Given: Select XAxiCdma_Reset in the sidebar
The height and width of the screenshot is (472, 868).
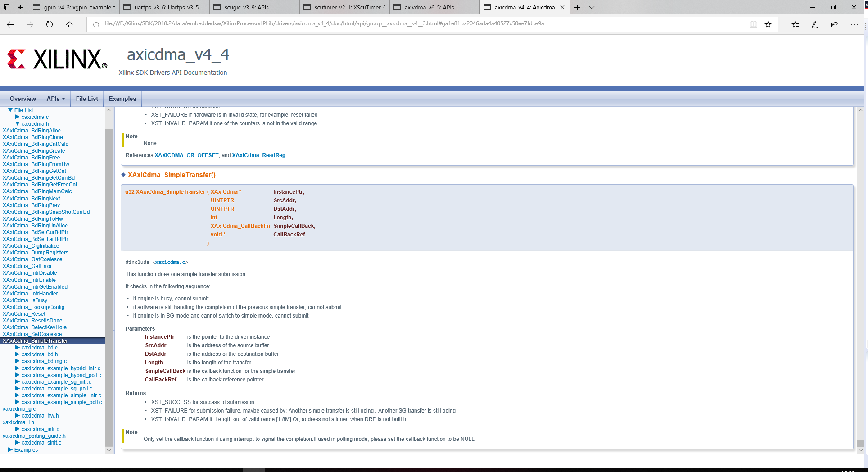Looking at the screenshot, I should [24, 313].
